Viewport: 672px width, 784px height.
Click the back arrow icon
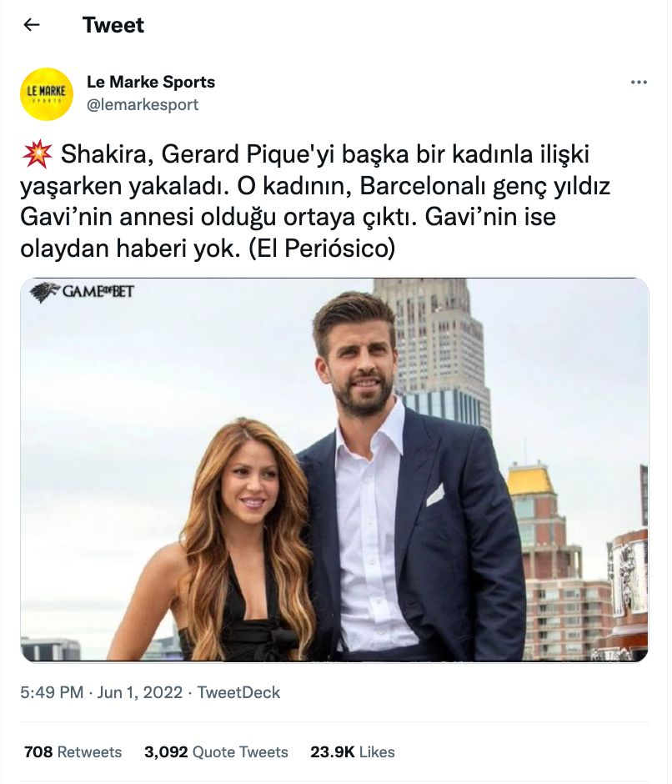32,25
